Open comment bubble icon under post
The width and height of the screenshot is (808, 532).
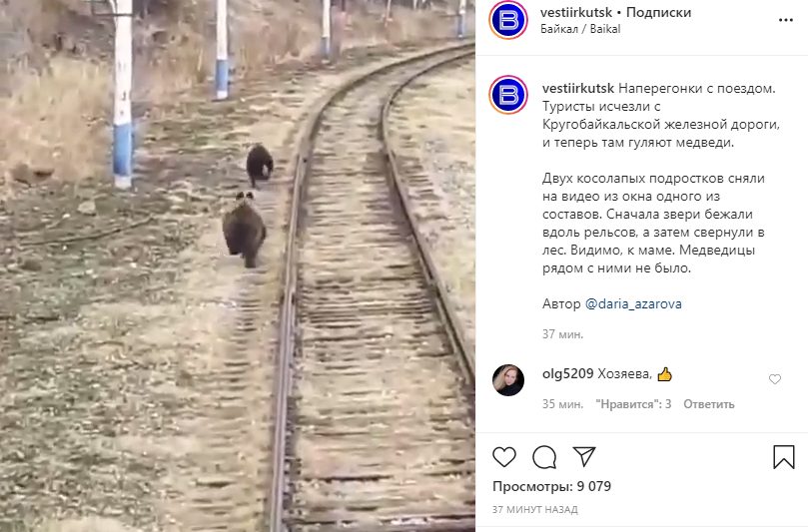click(544, 457)
